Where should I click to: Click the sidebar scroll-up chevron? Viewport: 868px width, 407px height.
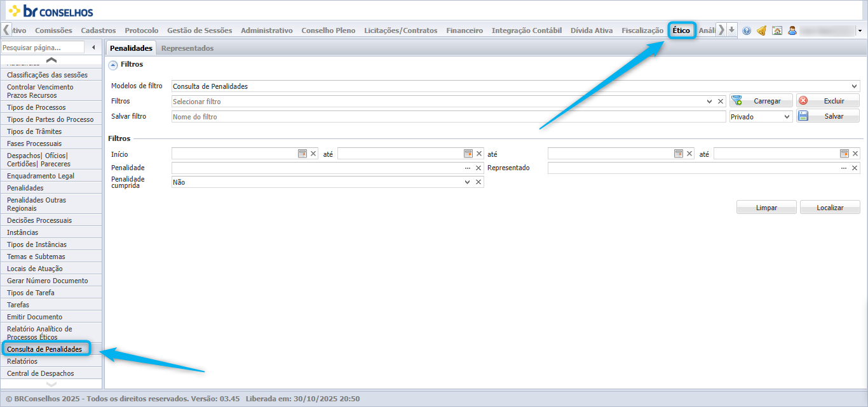coord(51,60)
